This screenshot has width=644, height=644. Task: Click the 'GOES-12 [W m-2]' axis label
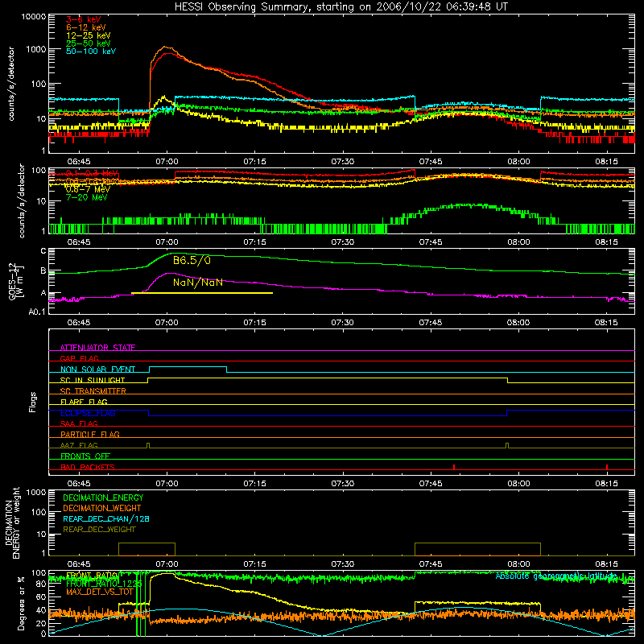(x=15, y=281)
